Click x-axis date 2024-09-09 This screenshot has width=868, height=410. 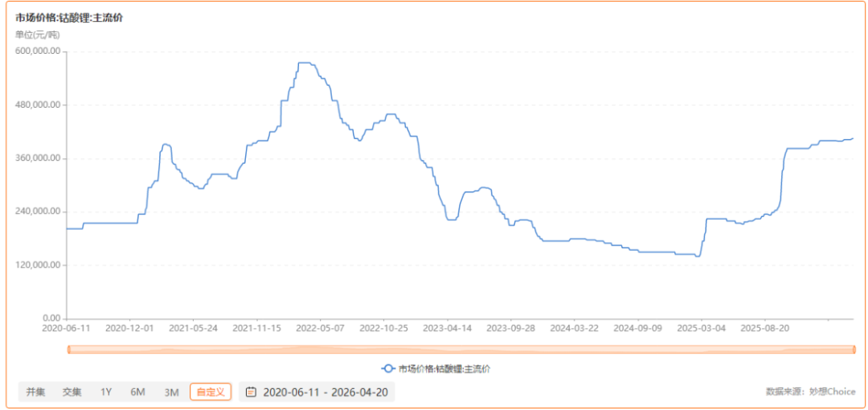pyautogui.click(x=638, y=328)
